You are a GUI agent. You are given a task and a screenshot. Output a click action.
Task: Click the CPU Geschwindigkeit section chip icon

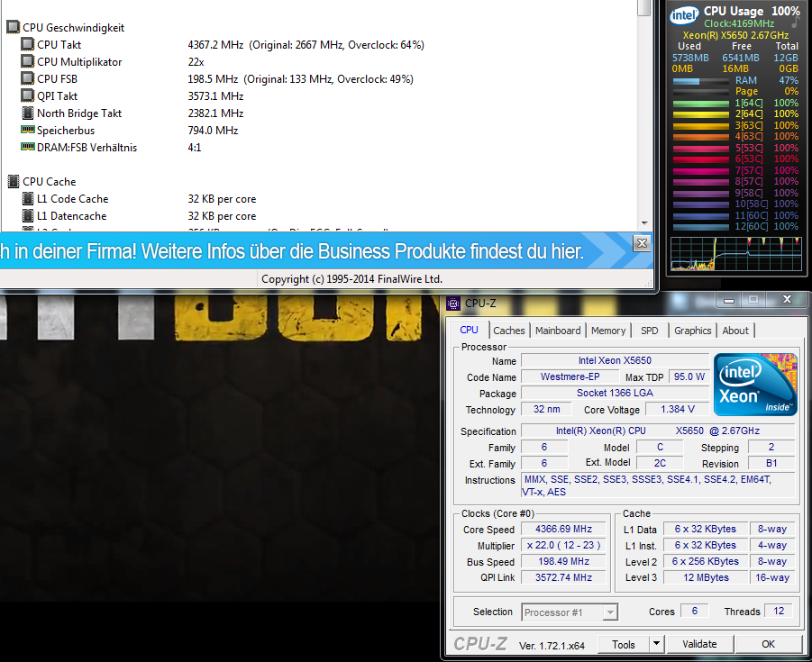pyautogui.click(x=14, y=27)
